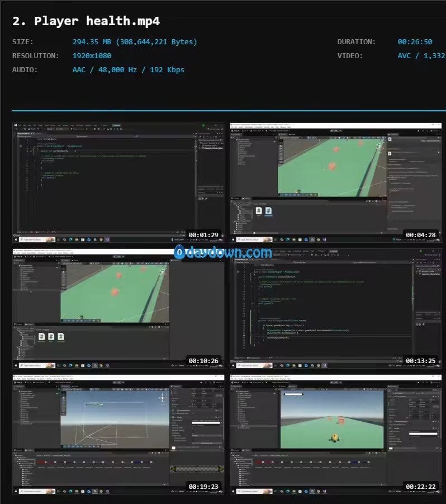Open the thumbnail stamped 00:04:28
Viewport: 446px width, 504px height.
pos(336,182)
